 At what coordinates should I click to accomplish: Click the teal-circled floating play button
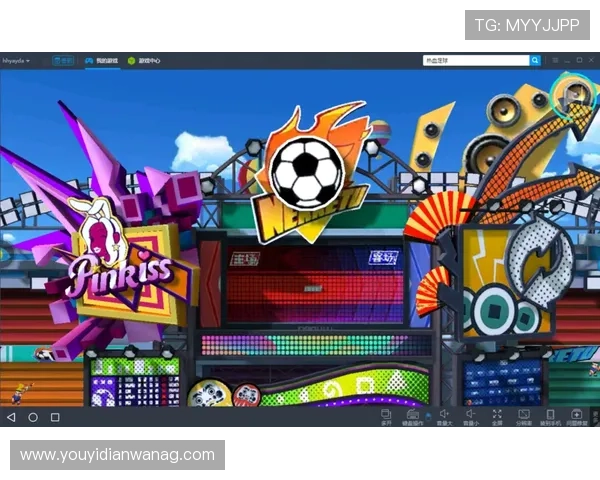click(573, 95)
